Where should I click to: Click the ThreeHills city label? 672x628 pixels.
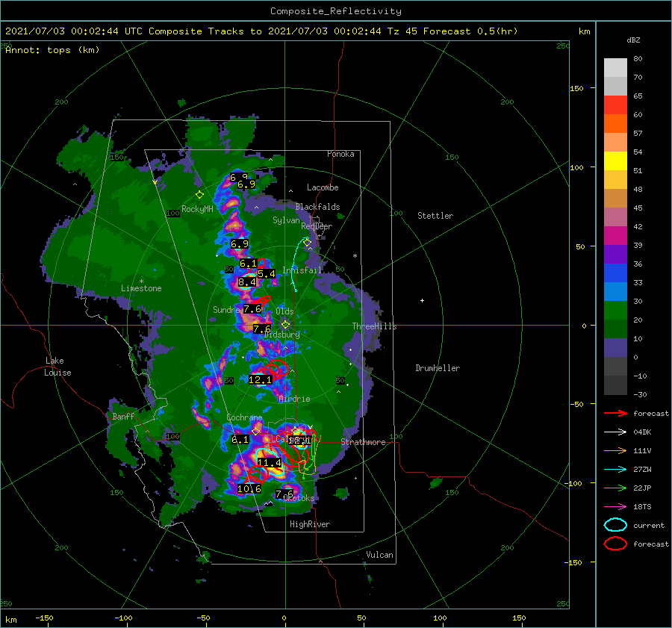[x=375, y=326]
